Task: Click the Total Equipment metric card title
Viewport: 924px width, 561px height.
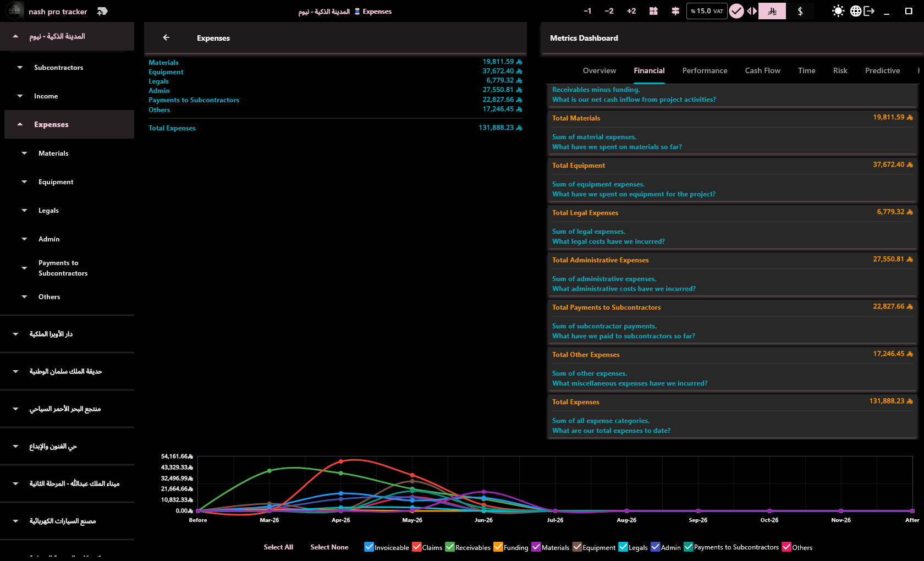Action: (578, 166)
